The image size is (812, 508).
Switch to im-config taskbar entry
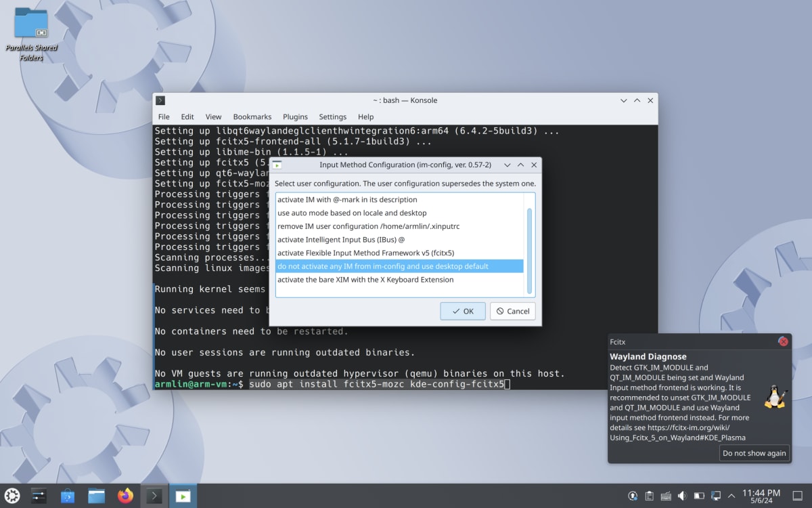tap(183, 496)
